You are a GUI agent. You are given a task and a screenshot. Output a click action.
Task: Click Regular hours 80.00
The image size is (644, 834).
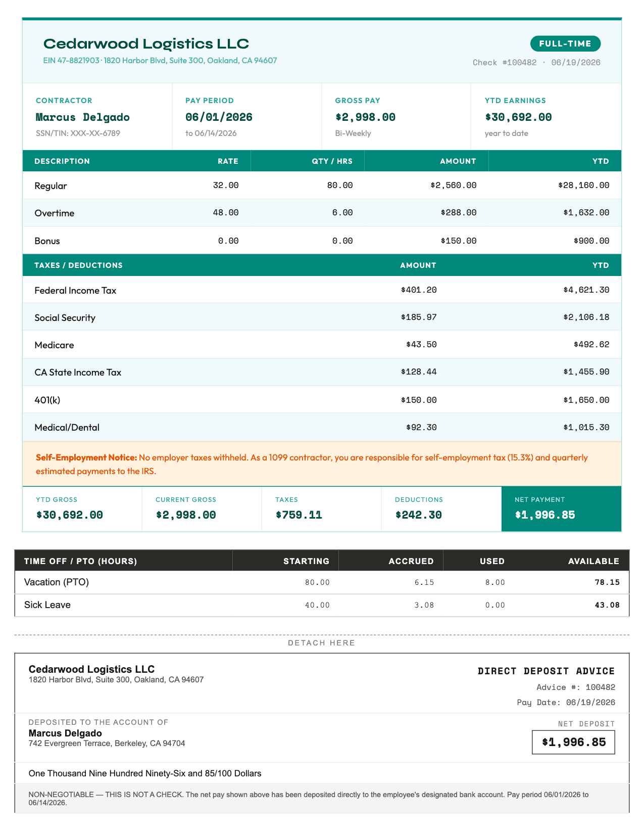point(340,186)
